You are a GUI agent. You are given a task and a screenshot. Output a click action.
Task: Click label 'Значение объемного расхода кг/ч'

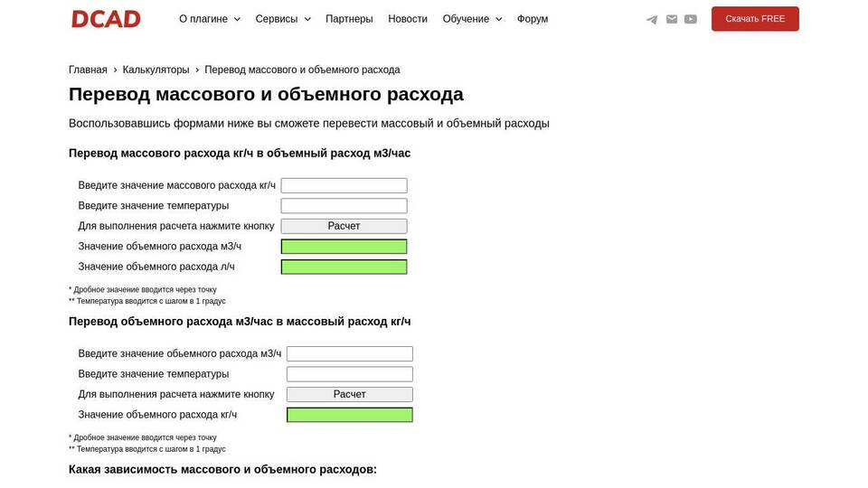(x=157, y=415)
